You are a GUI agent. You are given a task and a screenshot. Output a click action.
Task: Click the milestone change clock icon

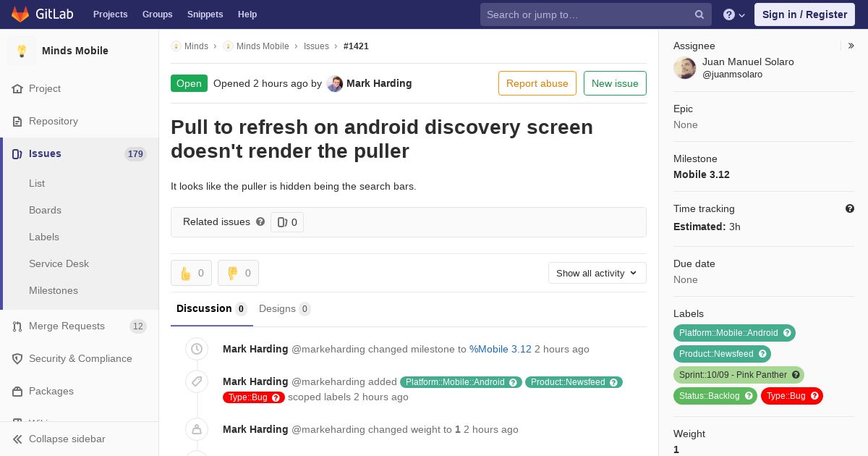pyautogui.click(x=197, y=349)
